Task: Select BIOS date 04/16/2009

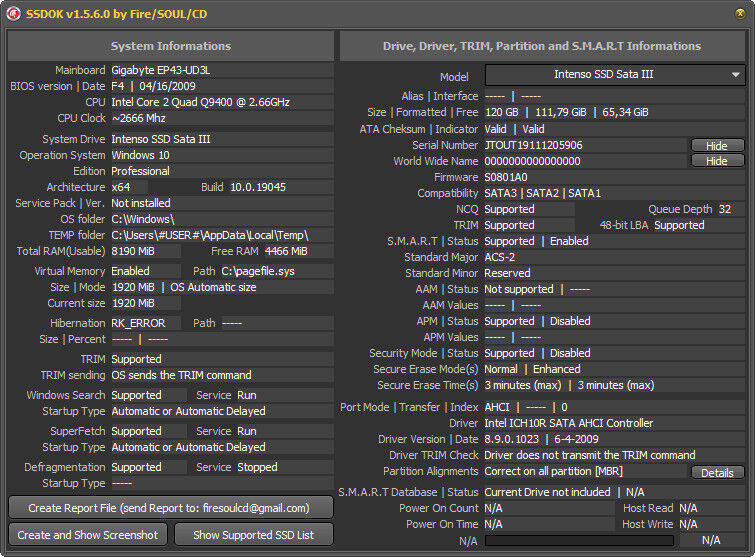Action: (167, 86)
